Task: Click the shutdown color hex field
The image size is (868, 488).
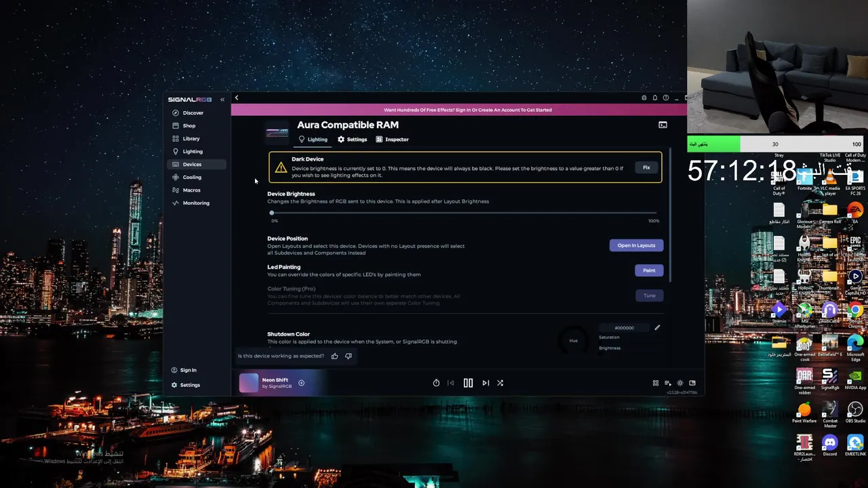Action: [624, 328]
